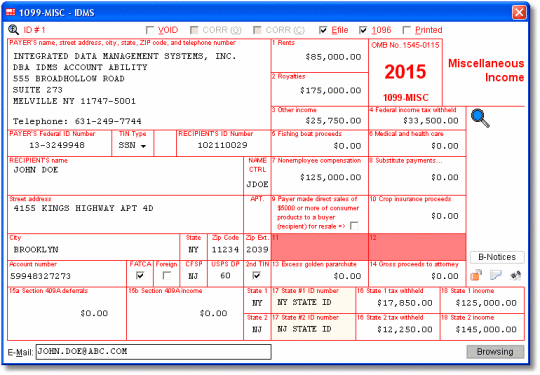This screenshot has height=375, width=540.
Task: Uncheck the 2nd TIN checkbox
Action: 257,275
